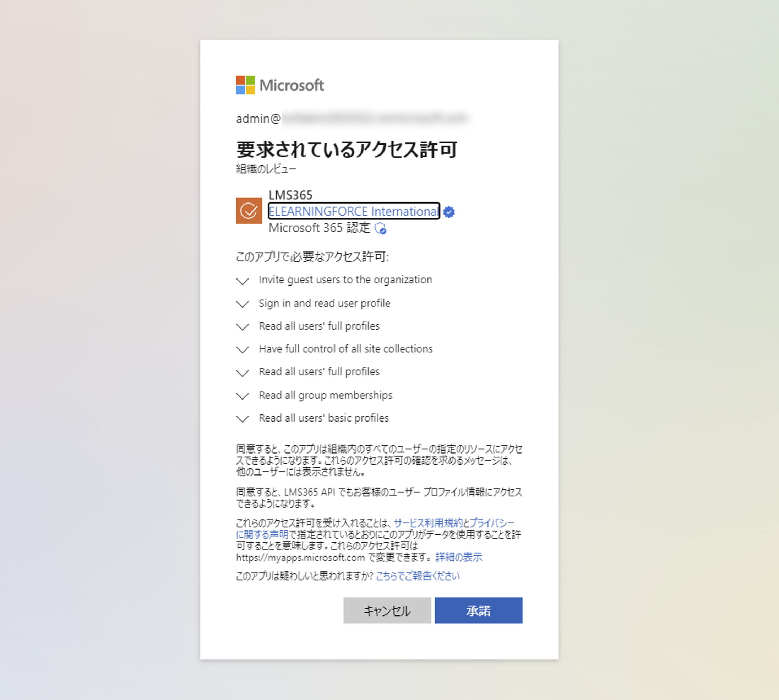Open the 詳細の表示 link
779x700 pixels.
tap(459, 557)
